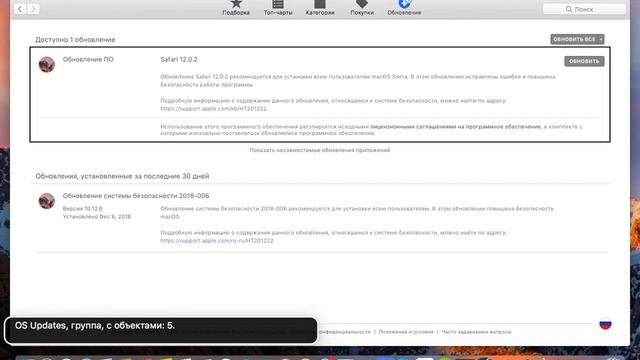Open лицензионными соглашениями на программное обеспечение link
640x360 pixels.
[456, 127]
